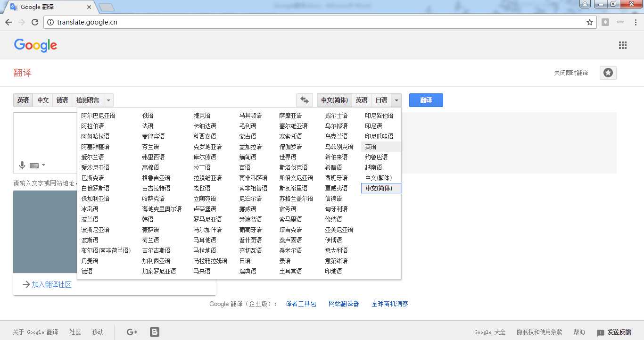644x340 pixels.
Task: Click the Blogger icon in footer
Action: pyautogui.click(x=155, y=332)
